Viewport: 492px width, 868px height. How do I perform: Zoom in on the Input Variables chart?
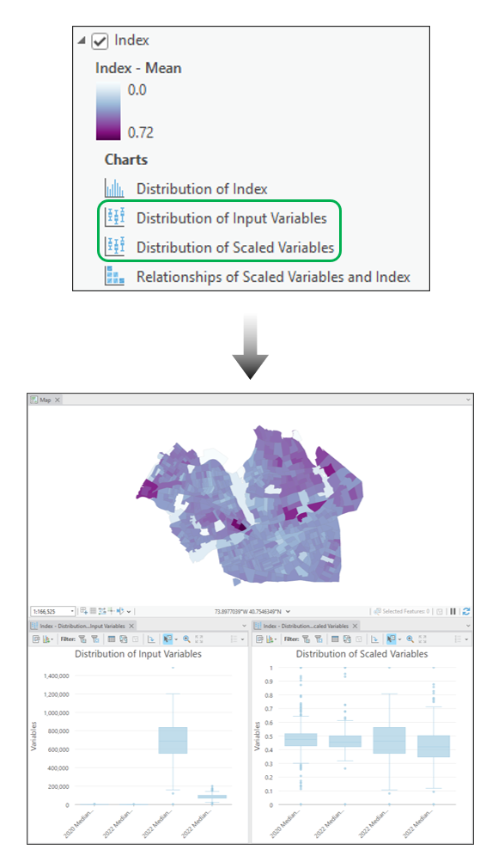tap(186, 639)
